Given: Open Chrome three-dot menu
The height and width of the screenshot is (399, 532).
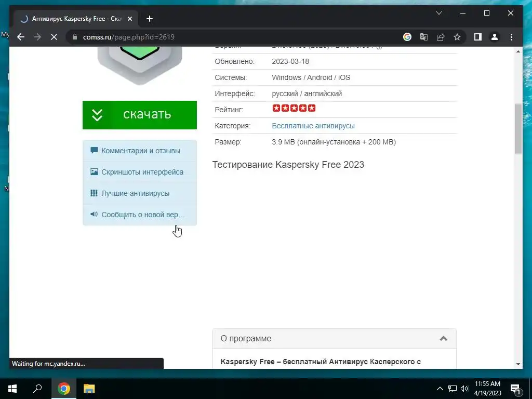Looking at the screenshot, I should (x=511, y=37).
